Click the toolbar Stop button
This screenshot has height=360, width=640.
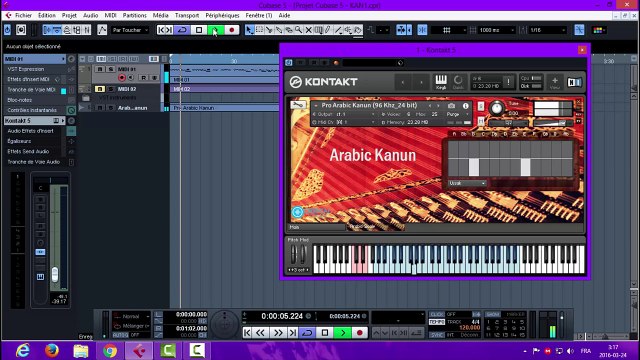[x=199, y=30]
